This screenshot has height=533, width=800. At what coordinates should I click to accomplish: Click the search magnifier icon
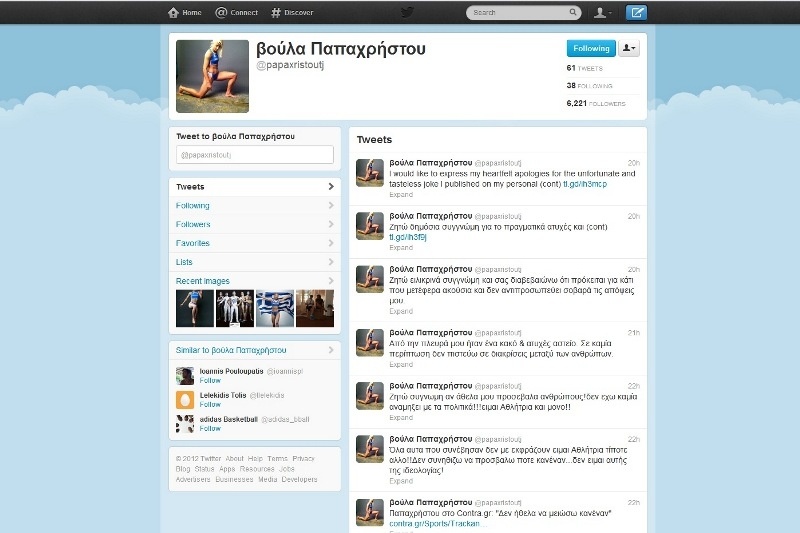point(573,12)
